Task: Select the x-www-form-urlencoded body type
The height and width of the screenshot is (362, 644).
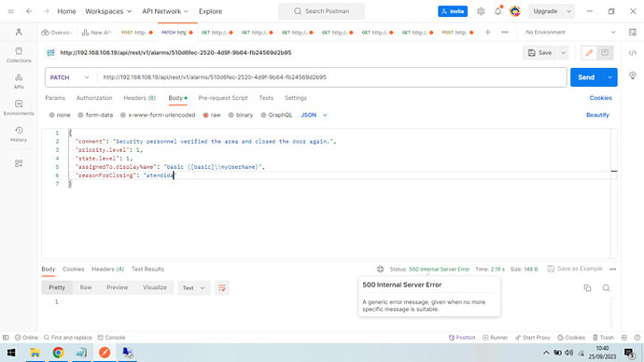Action: 158,116
